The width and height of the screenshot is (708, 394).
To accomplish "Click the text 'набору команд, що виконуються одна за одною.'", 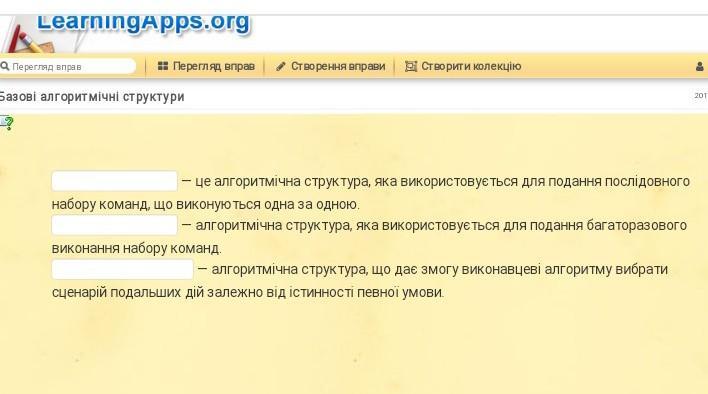I will click(x=205, y=204).
